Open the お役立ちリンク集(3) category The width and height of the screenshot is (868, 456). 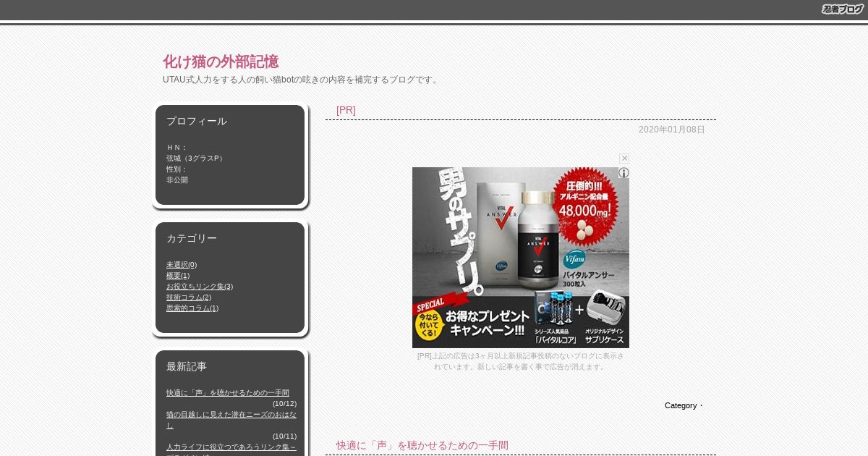pos(200,287)
